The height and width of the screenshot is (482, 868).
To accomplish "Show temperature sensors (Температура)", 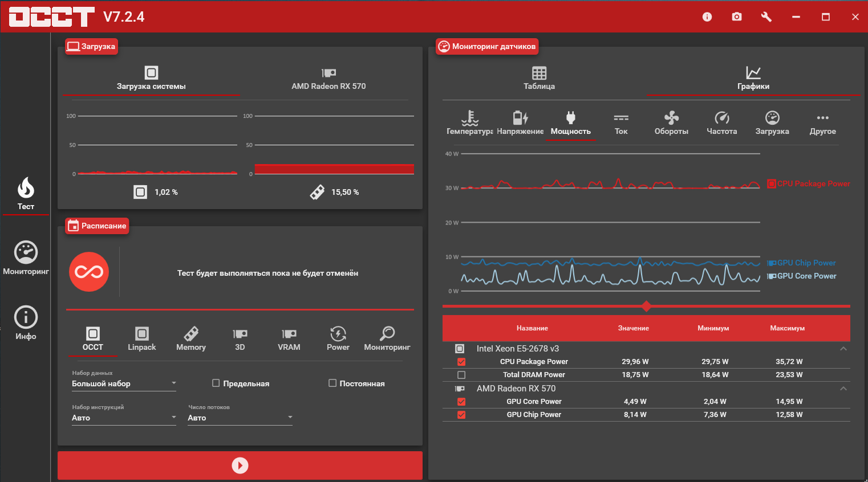I will click(x=470, y=123).
